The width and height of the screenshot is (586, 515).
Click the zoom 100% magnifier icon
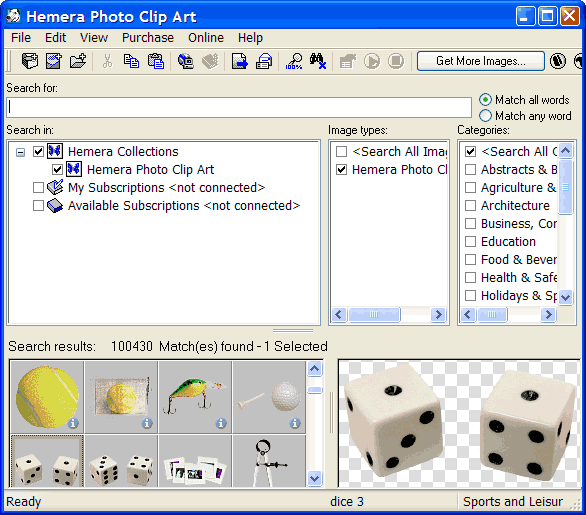294,61
